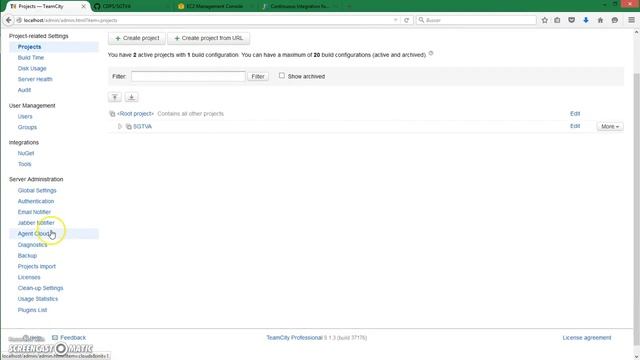Open the URL bar history dropdown arrow

pos(395,20)
